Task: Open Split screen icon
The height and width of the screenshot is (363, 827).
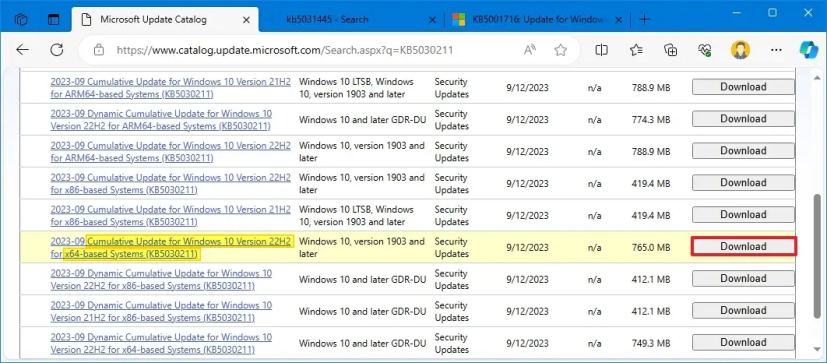Action: [601, 50]
